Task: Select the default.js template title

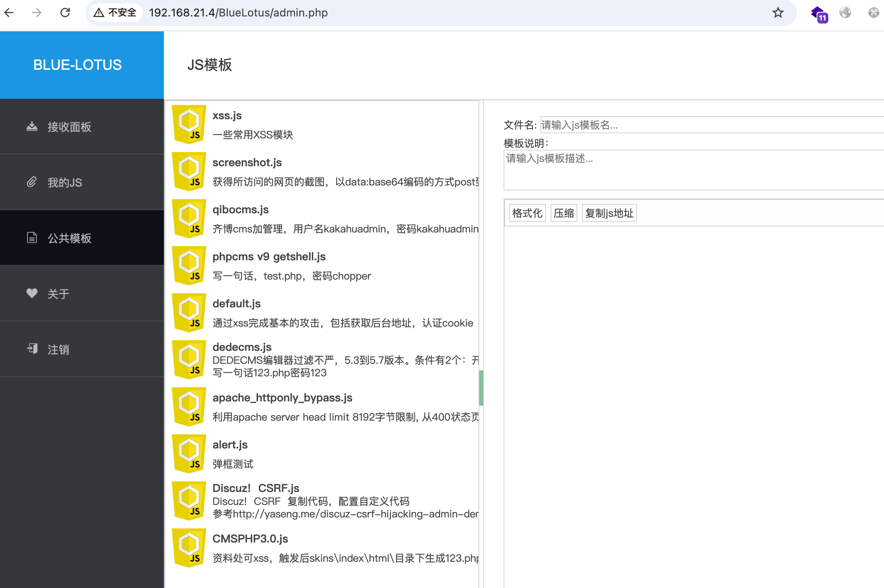Action: (x=236, y=304)
